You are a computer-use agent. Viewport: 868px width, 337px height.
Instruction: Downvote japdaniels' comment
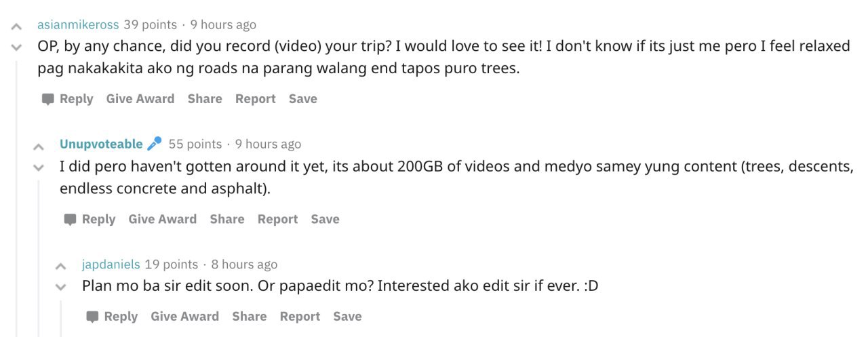coord(61,287)
